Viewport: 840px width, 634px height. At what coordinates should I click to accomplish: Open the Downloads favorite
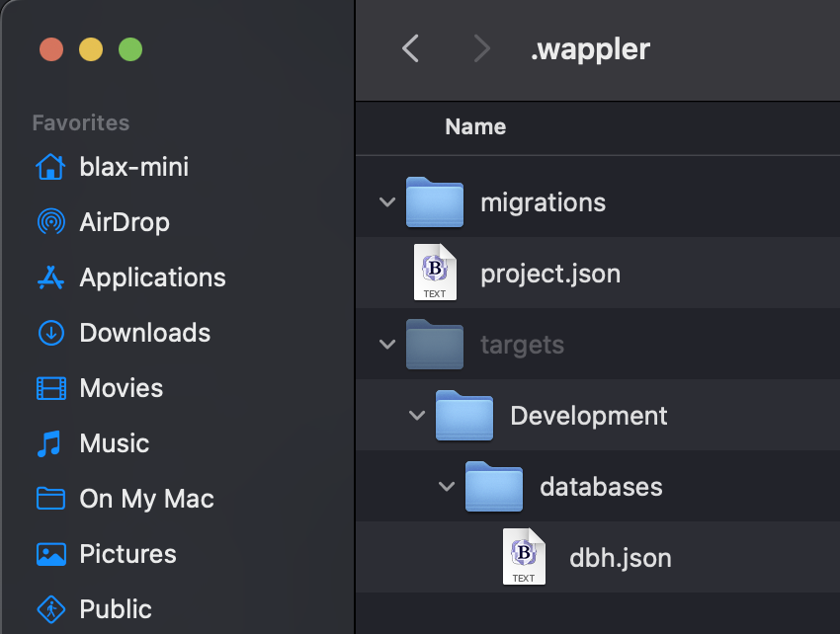(144, 333)
